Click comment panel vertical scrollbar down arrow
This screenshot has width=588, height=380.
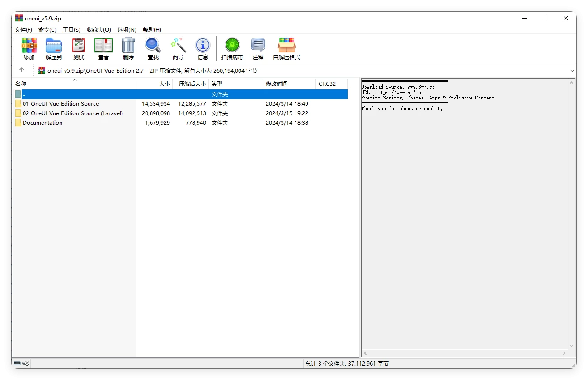pos(572,346)
